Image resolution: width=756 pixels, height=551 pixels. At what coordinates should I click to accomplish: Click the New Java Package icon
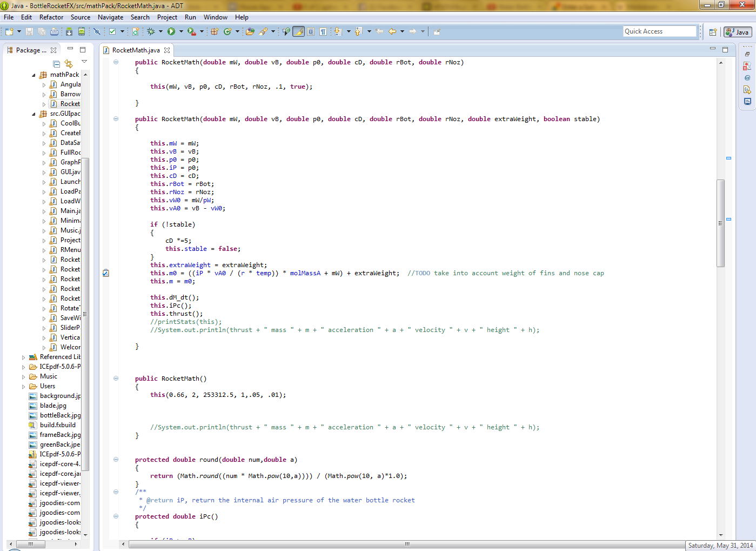[x=215, y=31]
